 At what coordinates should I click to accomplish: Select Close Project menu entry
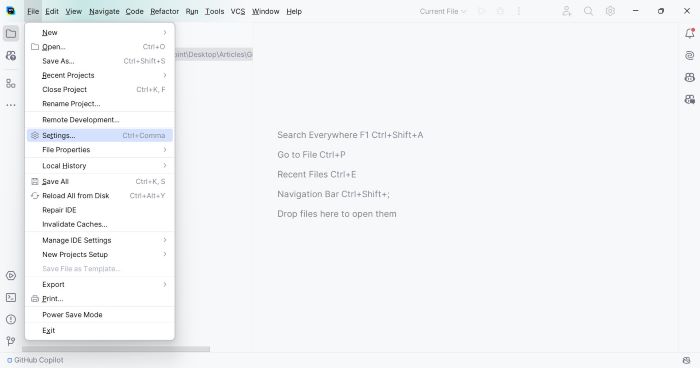(100, 89)
